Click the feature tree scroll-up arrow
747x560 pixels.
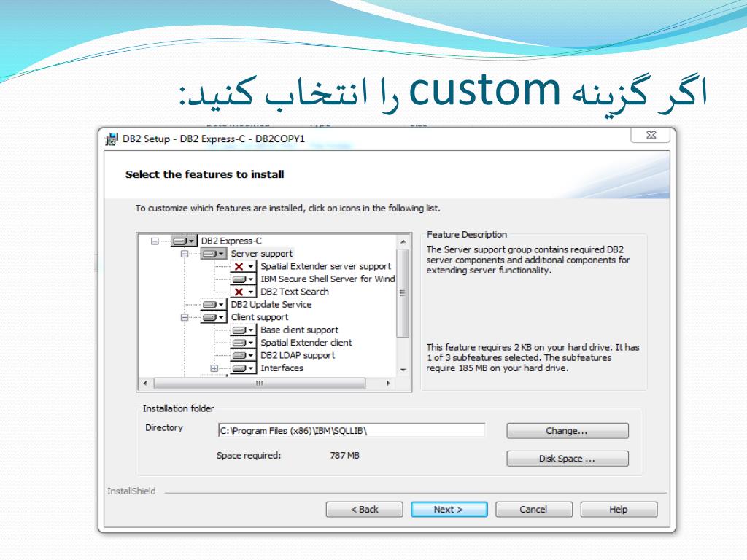tap(403, 241)
